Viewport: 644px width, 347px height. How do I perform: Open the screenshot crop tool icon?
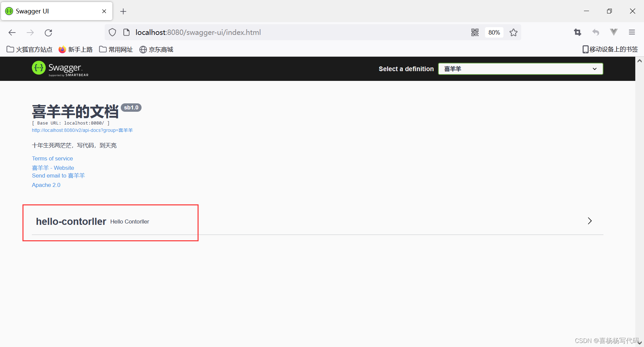(578, 32)
